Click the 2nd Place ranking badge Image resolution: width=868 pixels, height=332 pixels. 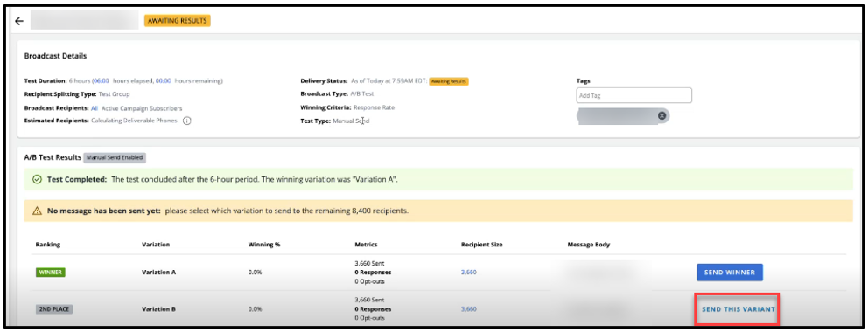click(x=54, y=309)
